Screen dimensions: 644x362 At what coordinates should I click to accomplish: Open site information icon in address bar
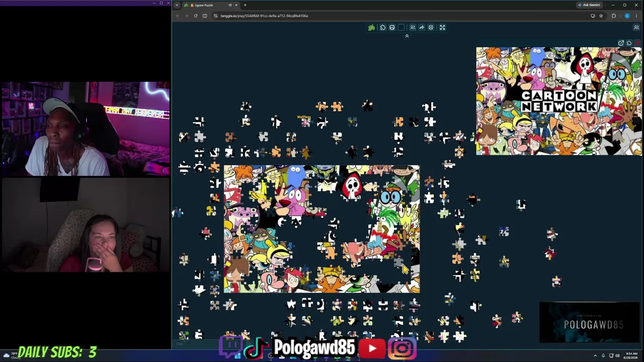216,16
